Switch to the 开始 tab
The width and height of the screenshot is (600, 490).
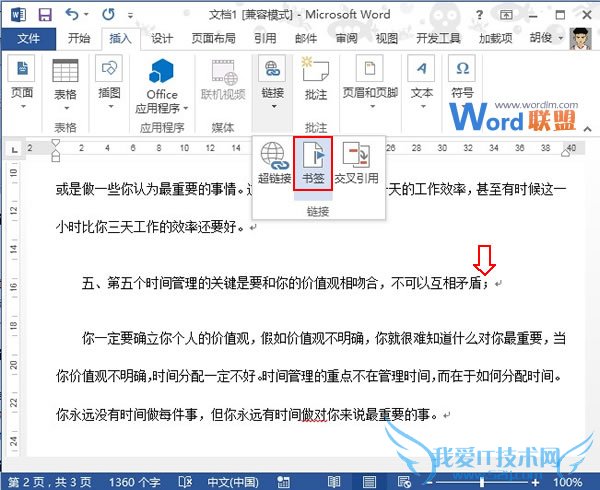pyautogui.click(x=79, y=39)
